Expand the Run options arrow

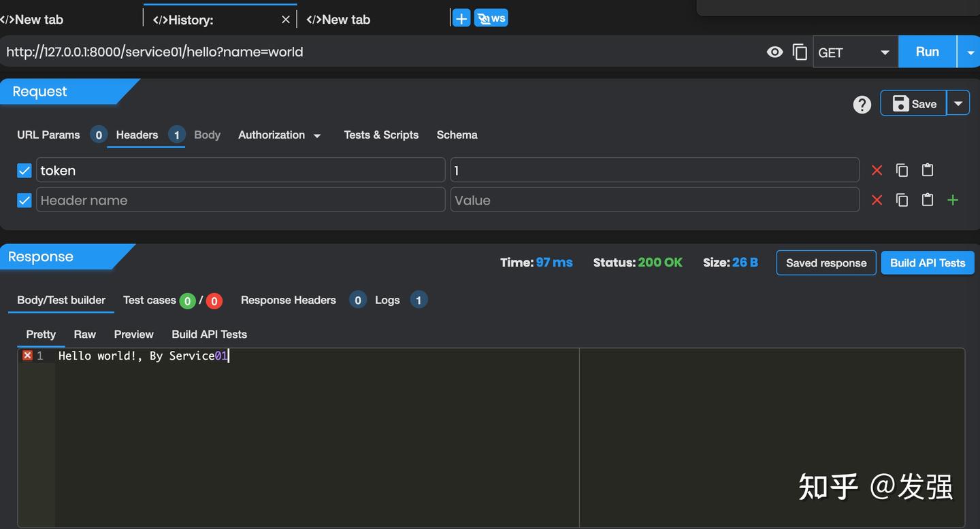point(968,52)
